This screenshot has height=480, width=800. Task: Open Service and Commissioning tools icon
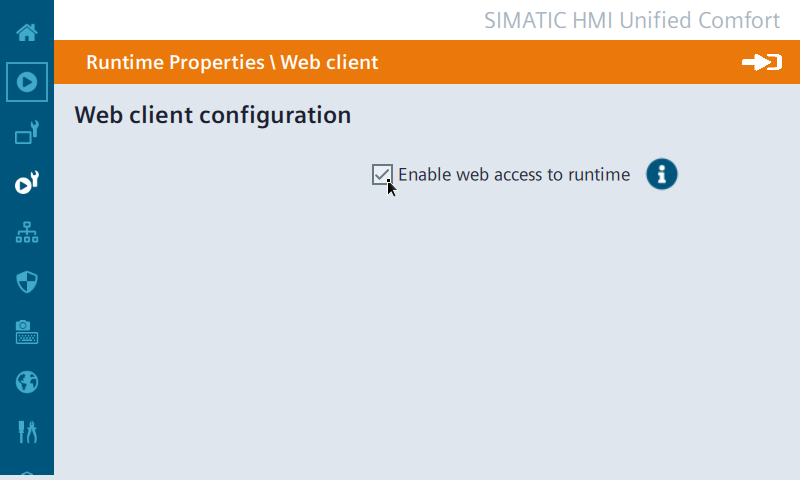coord(27,431)
